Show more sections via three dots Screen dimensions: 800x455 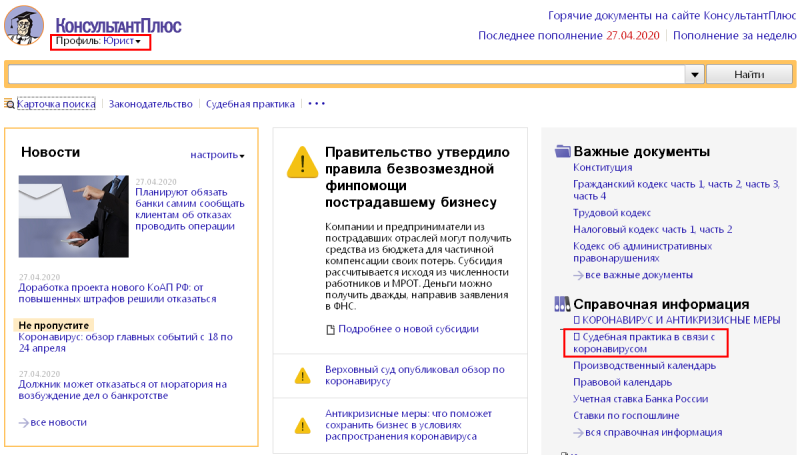pos(316,104)
